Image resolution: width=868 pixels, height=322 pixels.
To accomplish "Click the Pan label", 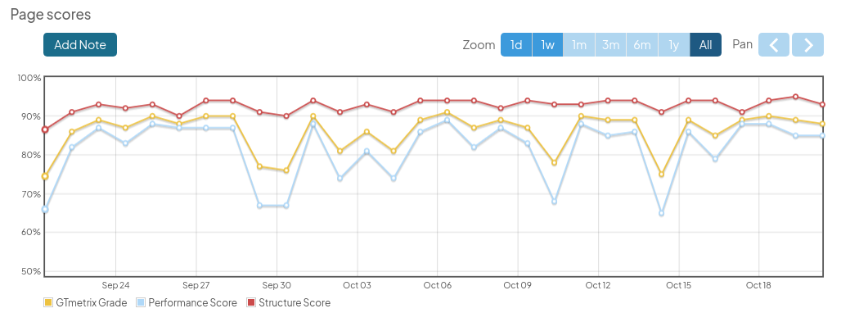I will (742, 44).
